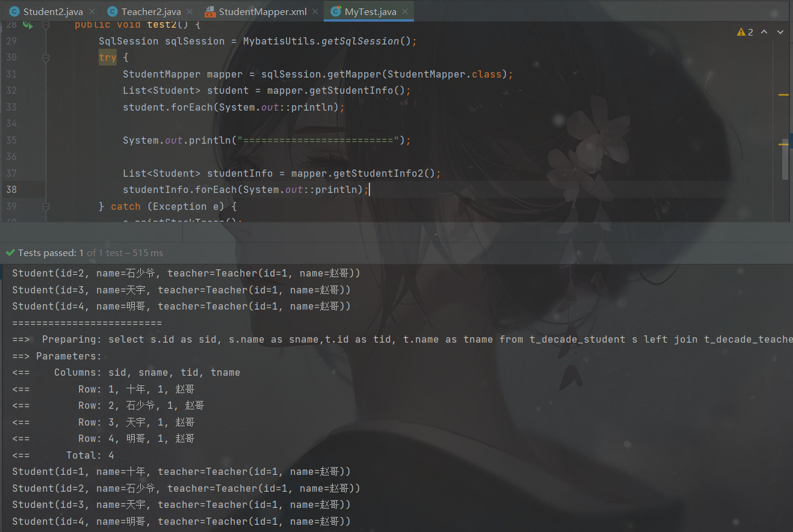Collapse the test2 method fold marker

pos(46,25)
